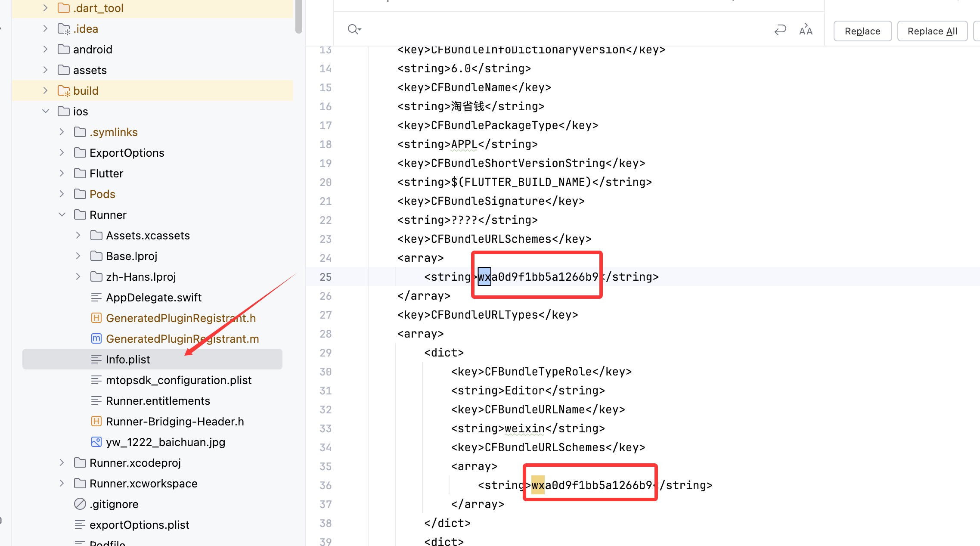Select Info.plist in the project tree

click(x=128, y=360)
